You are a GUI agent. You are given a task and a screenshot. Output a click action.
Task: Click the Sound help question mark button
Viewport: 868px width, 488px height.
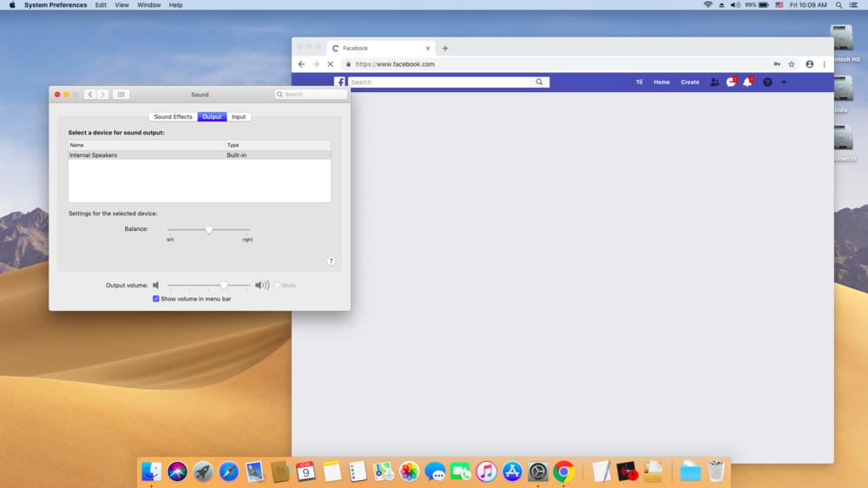pyautogui.click(x=331, y=260)
